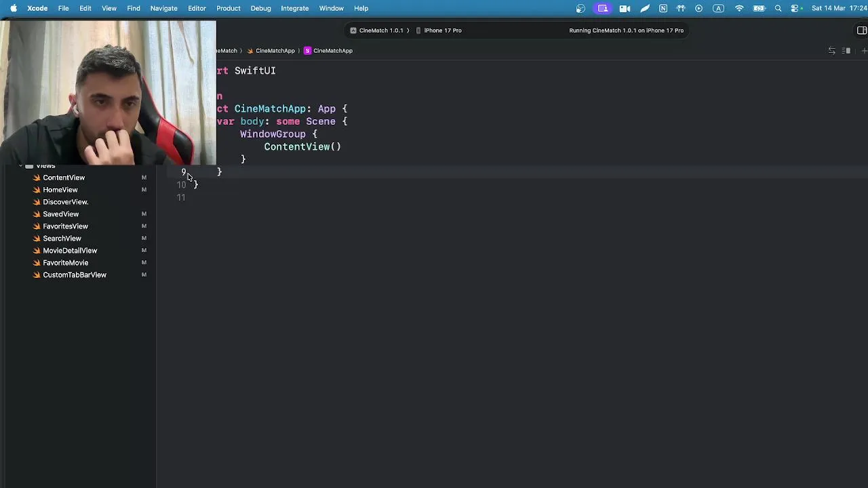Open the battery status menu
The width and height of the screenshot is (868, 488).
(x=759, y=8)
